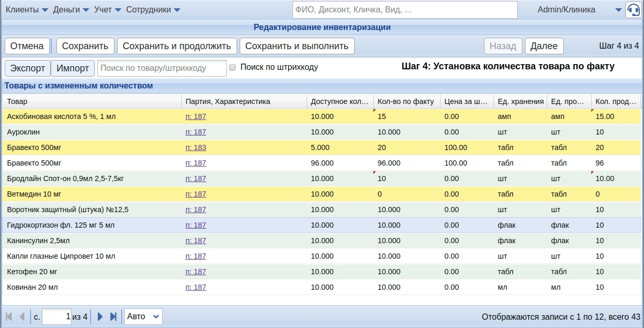Open batch link 'п: 187' for Ауроклин

click(196, 132)
